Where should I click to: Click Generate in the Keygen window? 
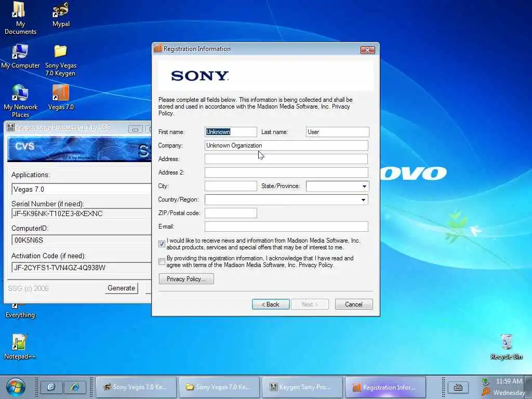coord(122,288)
